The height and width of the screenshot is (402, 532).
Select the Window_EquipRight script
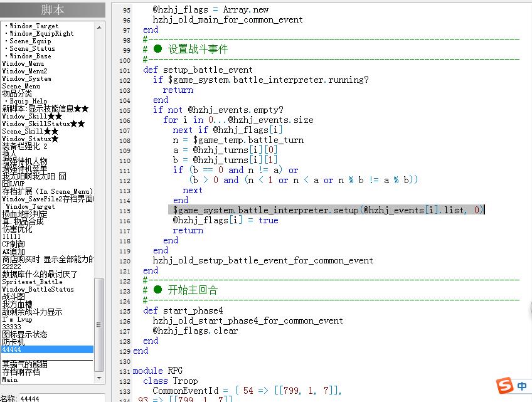pos(41,34)
